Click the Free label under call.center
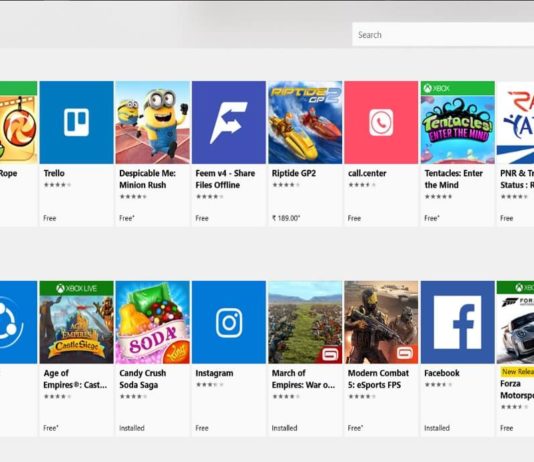Viewport: 534px width, 462px height. 354,218
